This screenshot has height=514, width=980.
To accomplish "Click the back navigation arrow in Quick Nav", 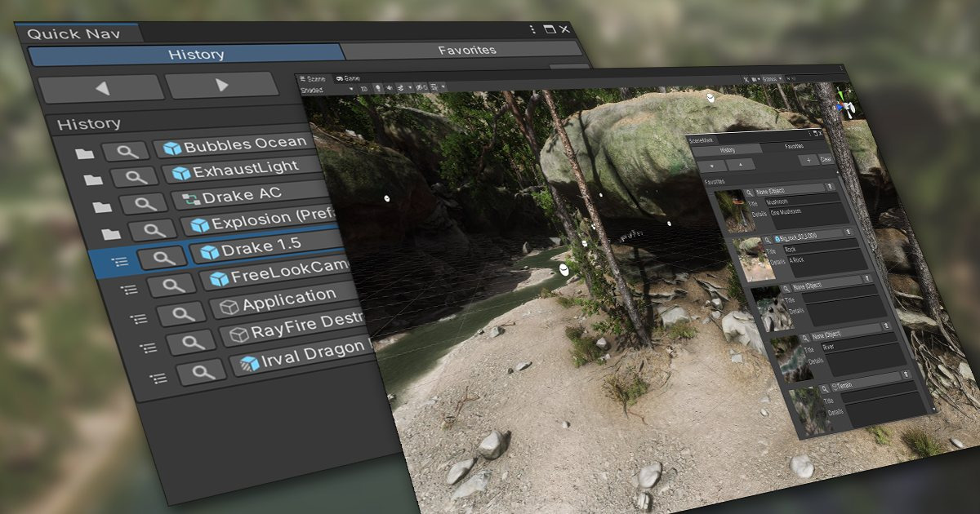I will pyautogui.click(x=103, y=87).
